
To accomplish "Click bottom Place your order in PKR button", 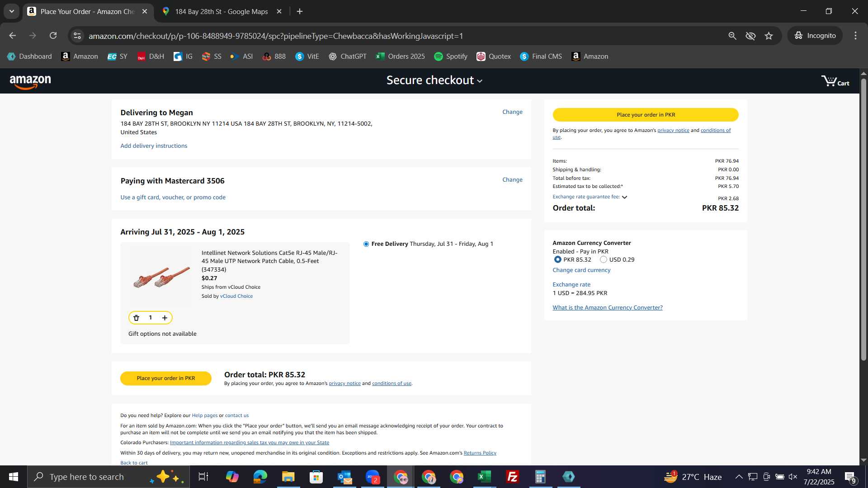I will pos(166,378).
